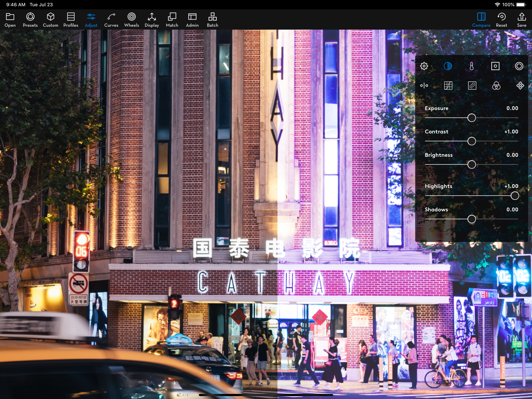This screenshot has height=399, width=532.
Task: Toggle the Compare split view
Action: click(x=481, y=20)
